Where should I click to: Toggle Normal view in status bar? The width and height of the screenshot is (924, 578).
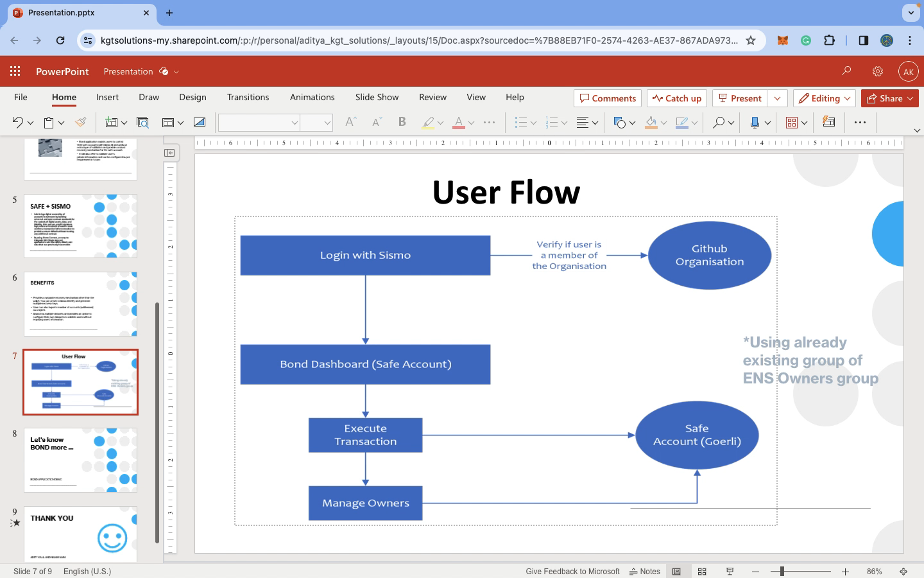pyautogui.click(x=676, y=572)
